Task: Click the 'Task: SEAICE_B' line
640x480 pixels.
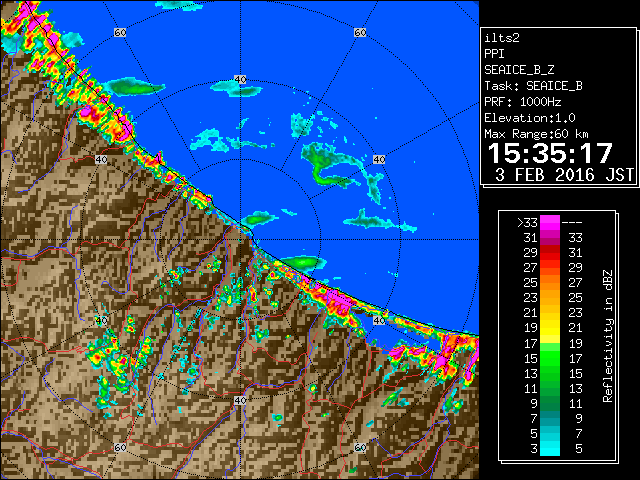Action: tap(533, 86)
